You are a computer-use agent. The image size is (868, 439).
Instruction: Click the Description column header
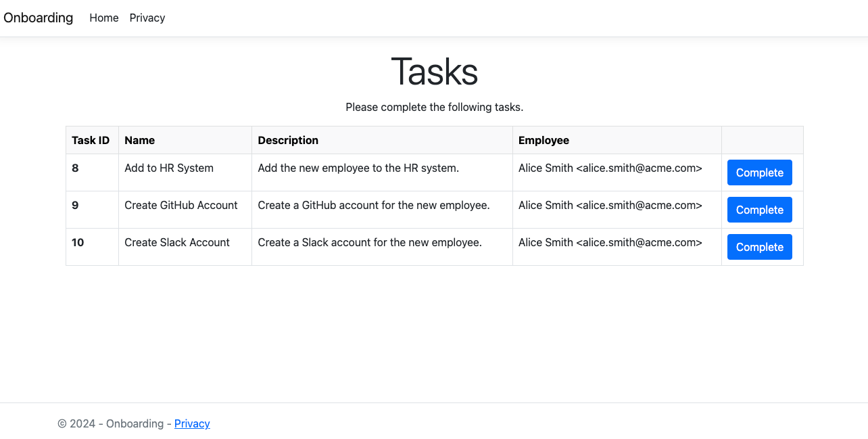pyautogui.click(x=288, y=140)
